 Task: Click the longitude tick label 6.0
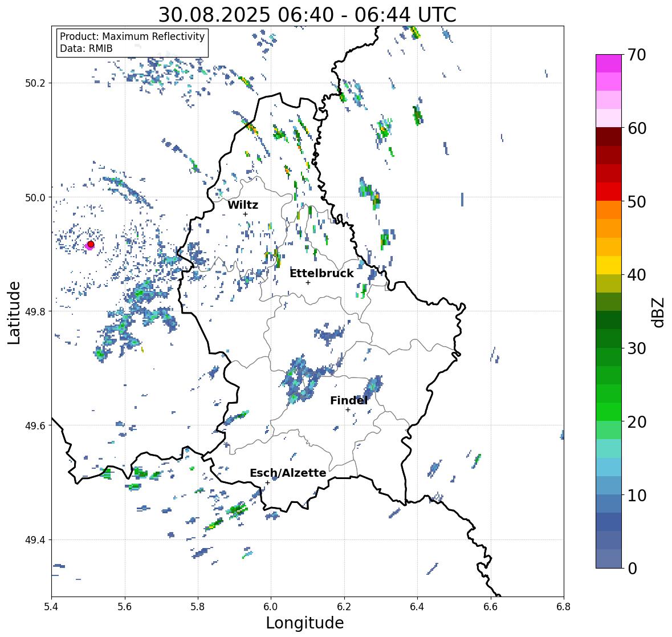click(271, 607)
